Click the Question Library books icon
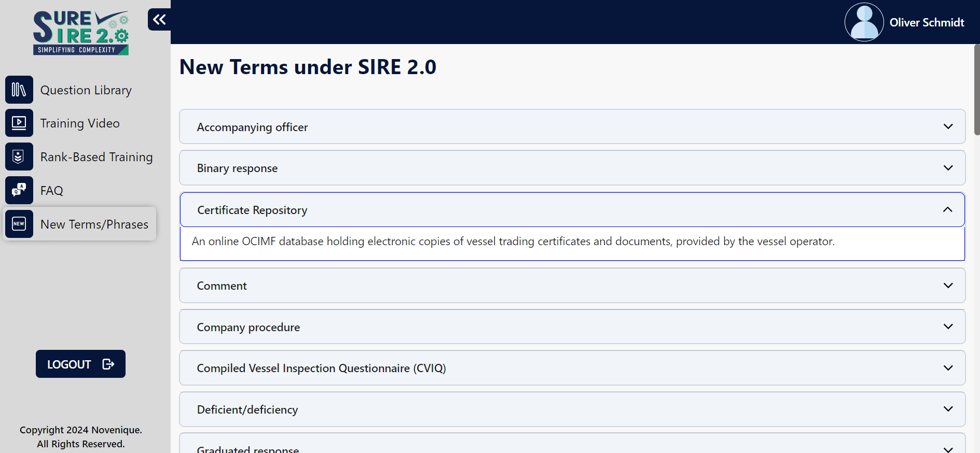980x453 pixels. 19,90
